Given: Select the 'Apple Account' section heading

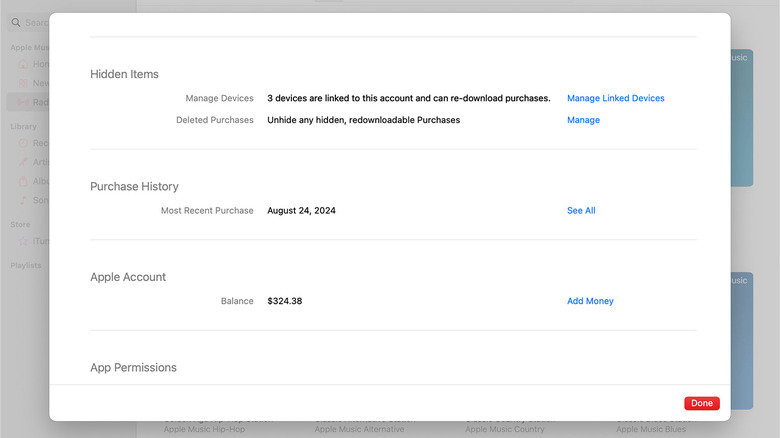Looking at the screenshot, I should [x=128, y=277].
